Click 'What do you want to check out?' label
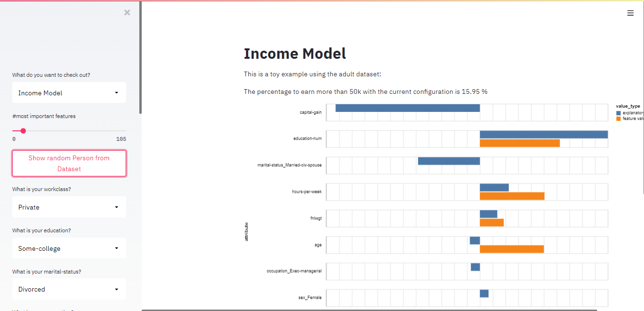644x311 pixels. [51, 75]
